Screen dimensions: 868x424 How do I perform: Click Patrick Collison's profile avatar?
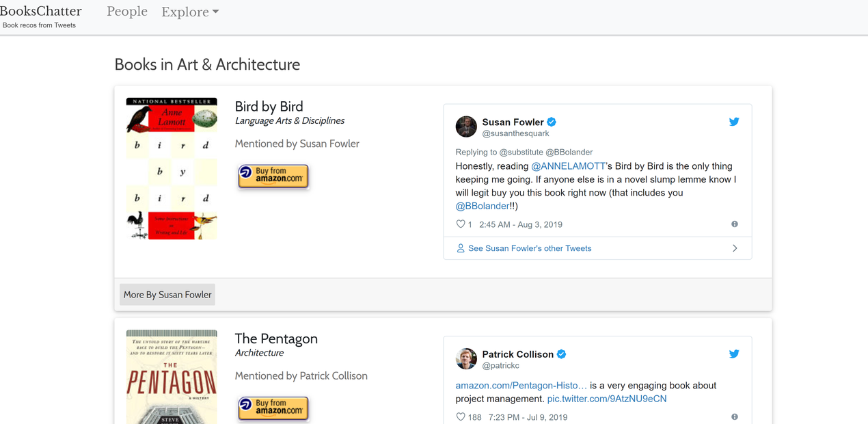tap(466, 359)
